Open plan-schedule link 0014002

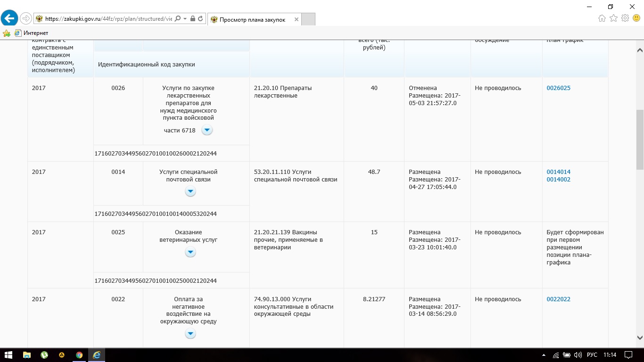pyautogui.click(x=558, y=180)
